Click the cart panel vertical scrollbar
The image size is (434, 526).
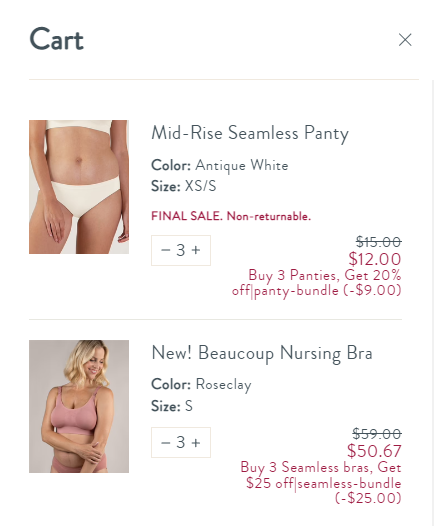432,302
